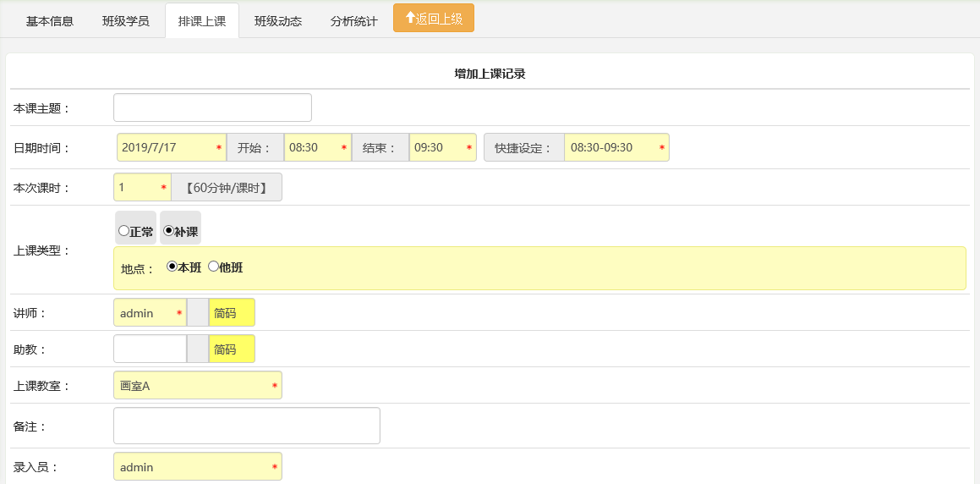
Task: Click the date field showing 2019/7/17
Action: pos(172,147)
